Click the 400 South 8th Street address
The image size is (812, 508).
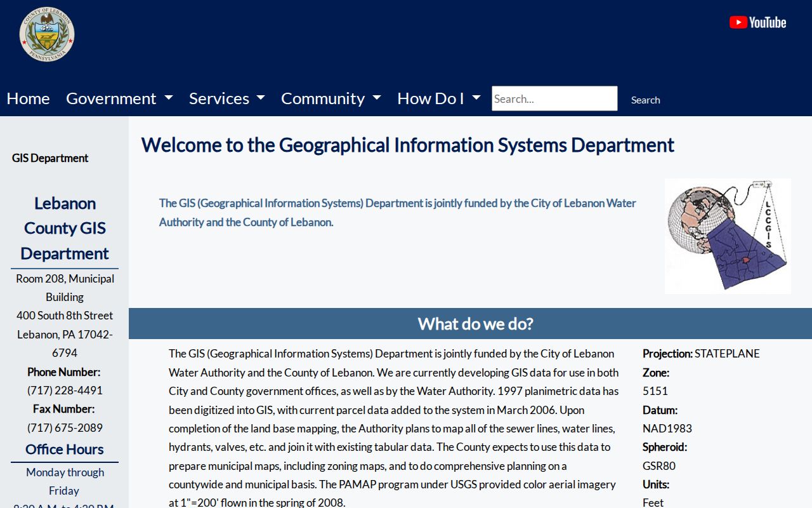coord(65,316)
